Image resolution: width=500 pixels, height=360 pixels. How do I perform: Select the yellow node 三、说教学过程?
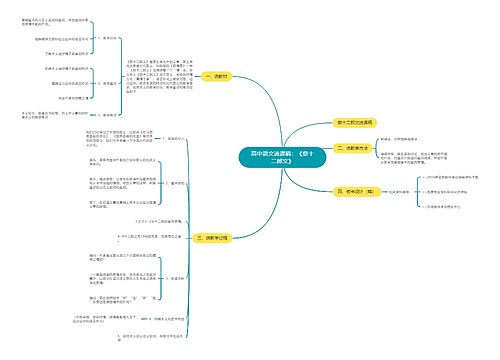coord(212,238)
